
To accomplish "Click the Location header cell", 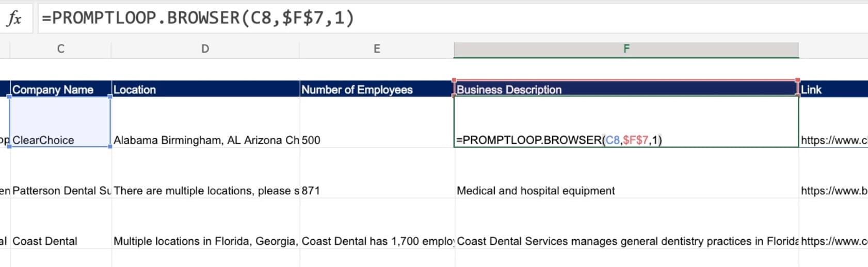I will [x=205, y=89].
